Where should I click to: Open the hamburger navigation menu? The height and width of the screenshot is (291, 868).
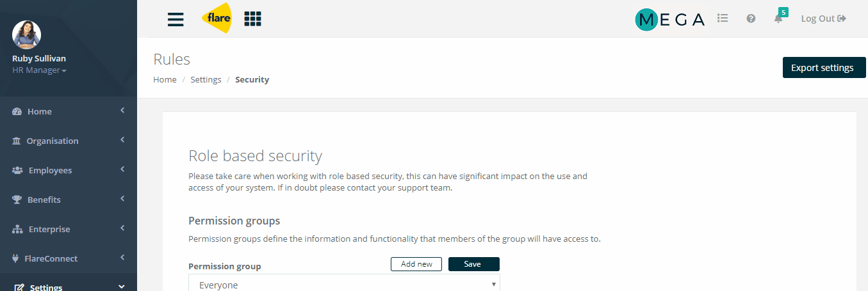pos(176,19)
